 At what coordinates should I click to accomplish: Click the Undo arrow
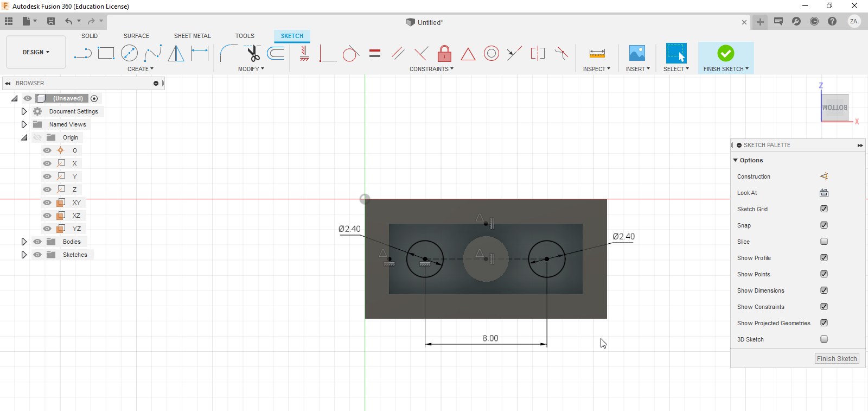pyautogui.click(x=69, y=21)
